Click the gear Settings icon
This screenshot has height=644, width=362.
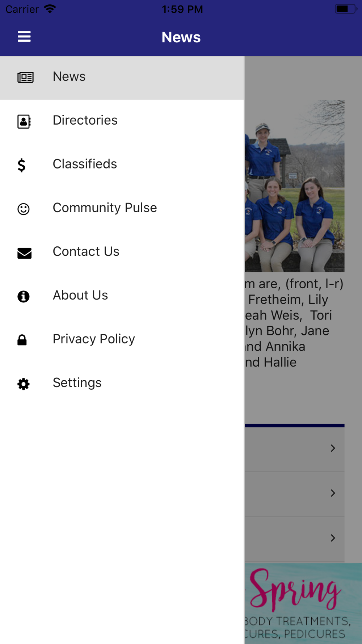(24, 384)
